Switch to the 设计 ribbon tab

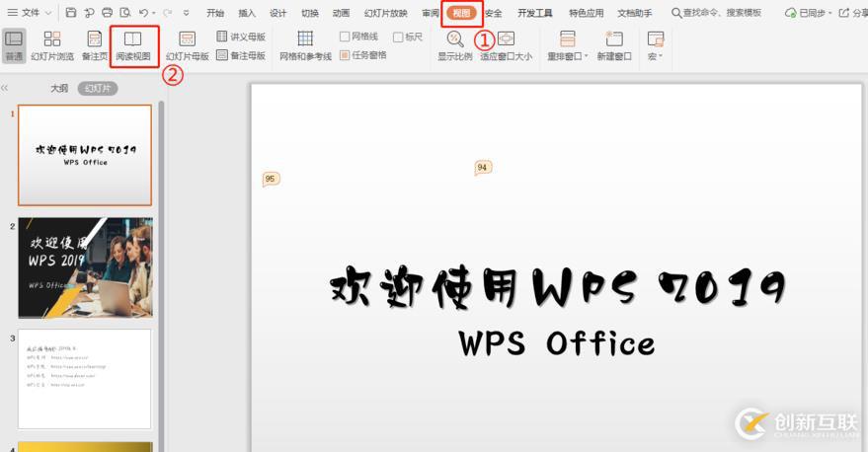277,13
